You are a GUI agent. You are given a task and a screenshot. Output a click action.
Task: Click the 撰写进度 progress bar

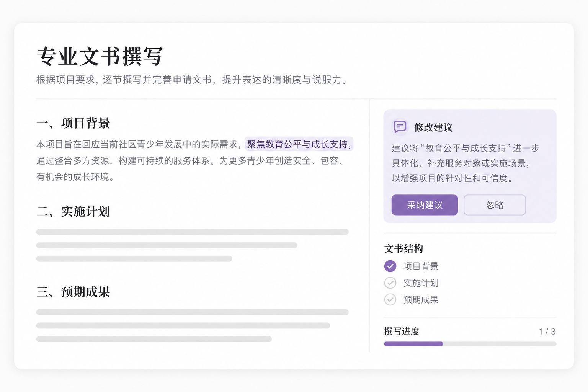[x=470, y=344]
